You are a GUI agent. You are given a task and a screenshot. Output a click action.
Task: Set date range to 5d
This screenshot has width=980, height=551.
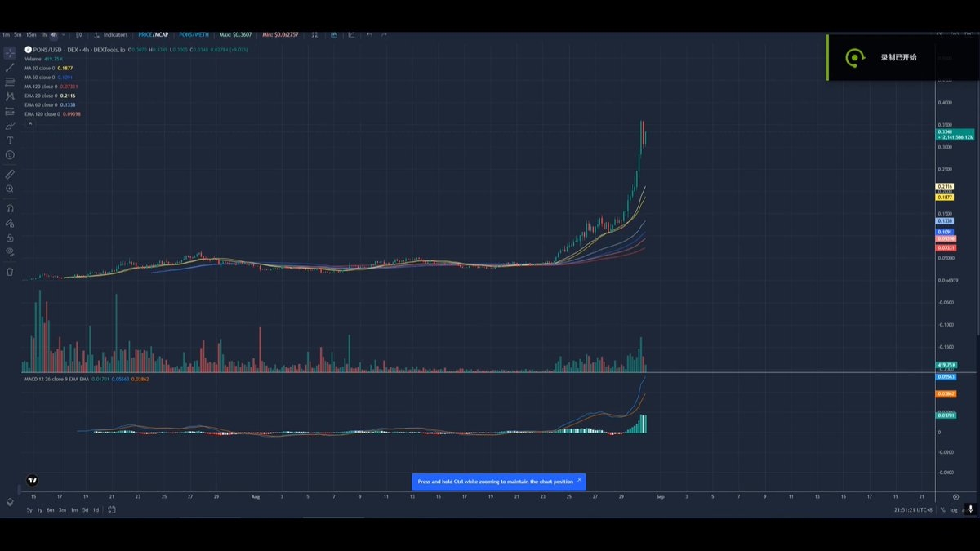pos(85,510)
